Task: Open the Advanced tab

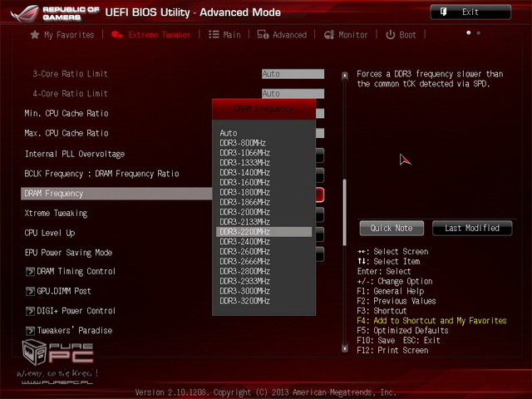Action: coord(283,35)
